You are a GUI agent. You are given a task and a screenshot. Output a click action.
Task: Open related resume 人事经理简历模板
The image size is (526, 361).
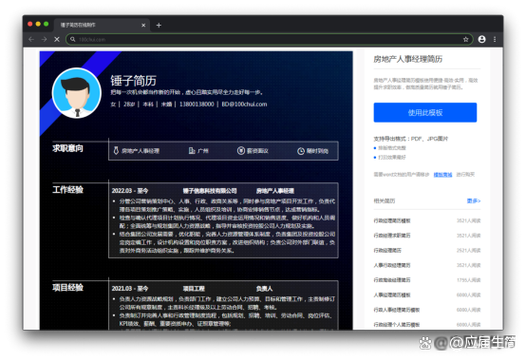pyautogui.click(x=392, y=295)
